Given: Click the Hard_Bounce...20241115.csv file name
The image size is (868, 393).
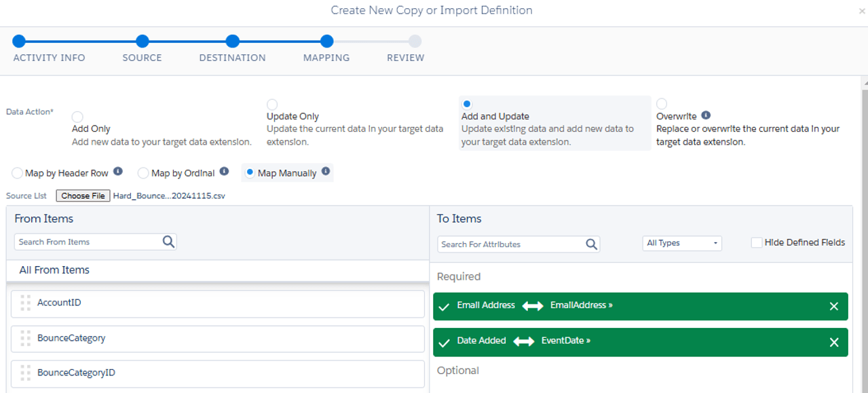Looking at the screenshot, I should click(169, 195).
